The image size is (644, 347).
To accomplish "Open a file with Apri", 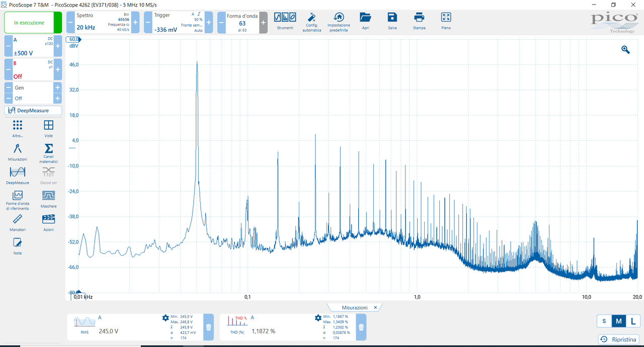I will [366, 21].
